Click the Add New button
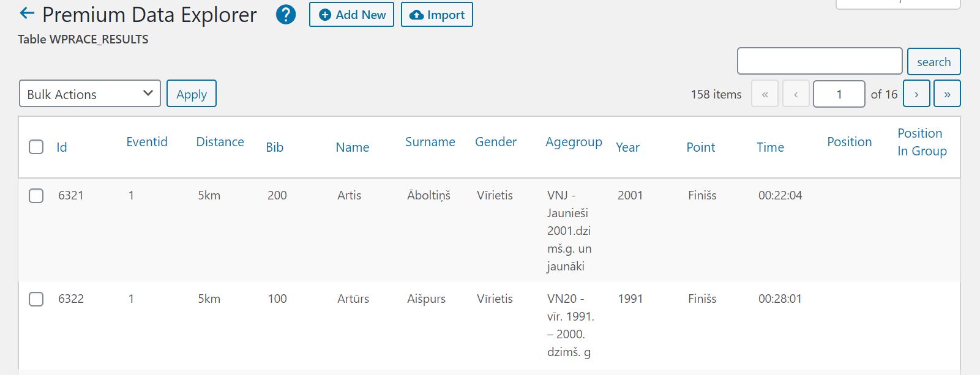The height and width of the screenshot is (375, 980). tap(351, 15)
